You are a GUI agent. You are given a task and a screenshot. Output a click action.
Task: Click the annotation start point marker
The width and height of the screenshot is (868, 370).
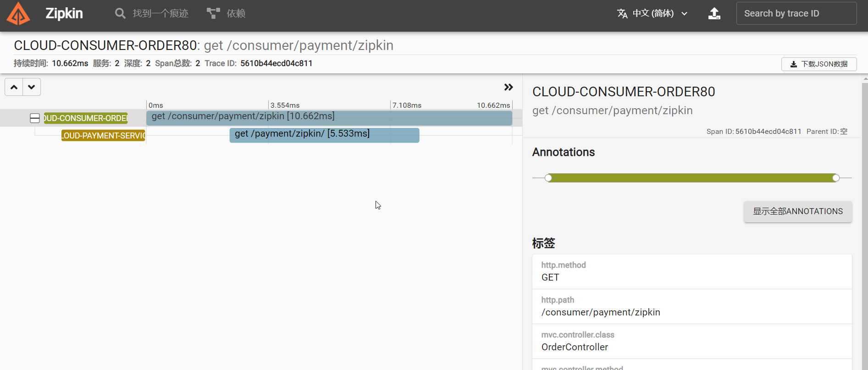click(548, 178)
